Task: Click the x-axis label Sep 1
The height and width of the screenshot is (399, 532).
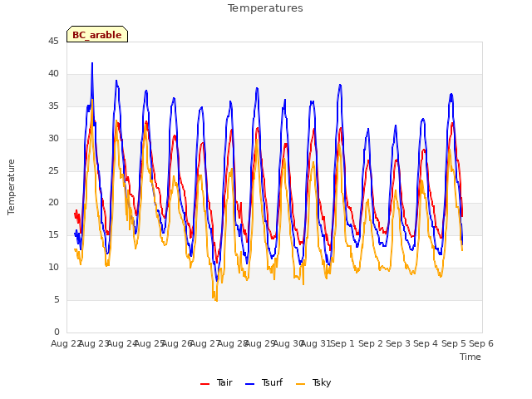Action: [342, 343]
